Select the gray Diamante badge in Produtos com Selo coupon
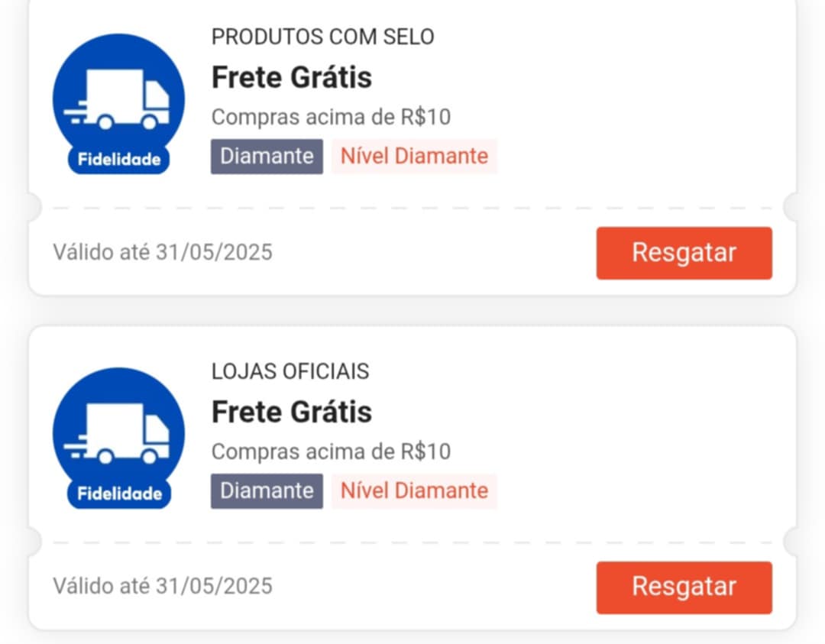This screenshot has width=825, height=644. coord(267,157)
